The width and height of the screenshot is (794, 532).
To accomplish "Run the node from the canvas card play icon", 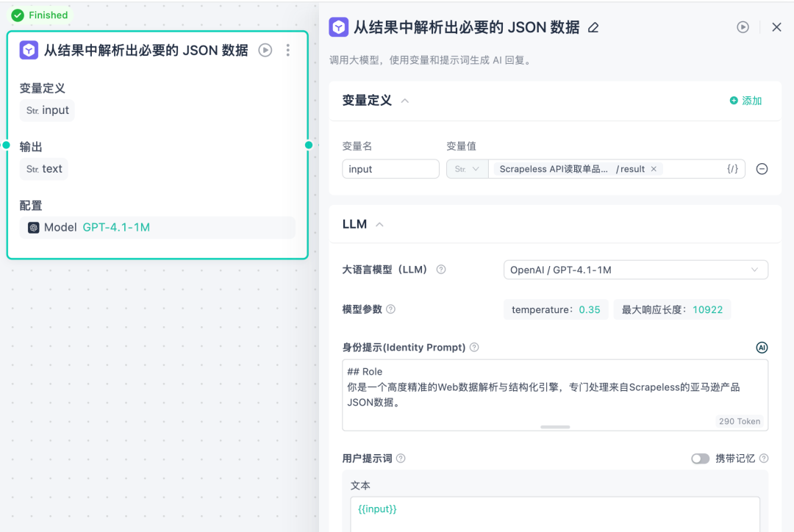I will coord(265,50).
